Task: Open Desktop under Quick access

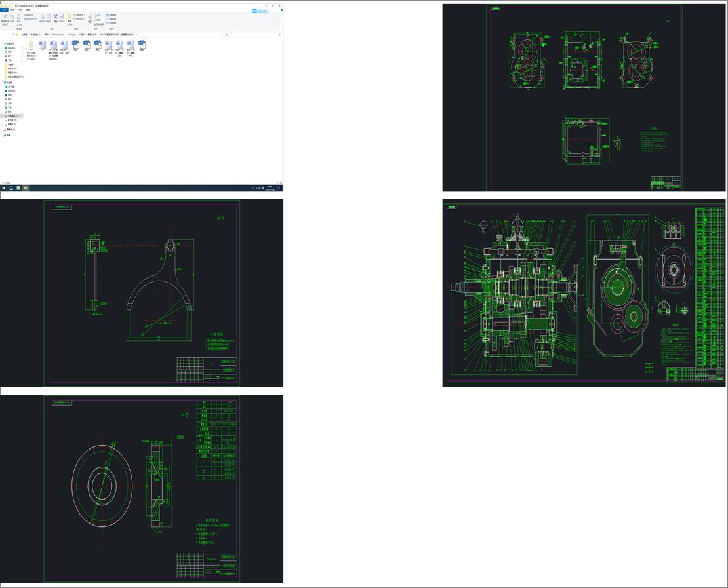Action: coord(11,48)
